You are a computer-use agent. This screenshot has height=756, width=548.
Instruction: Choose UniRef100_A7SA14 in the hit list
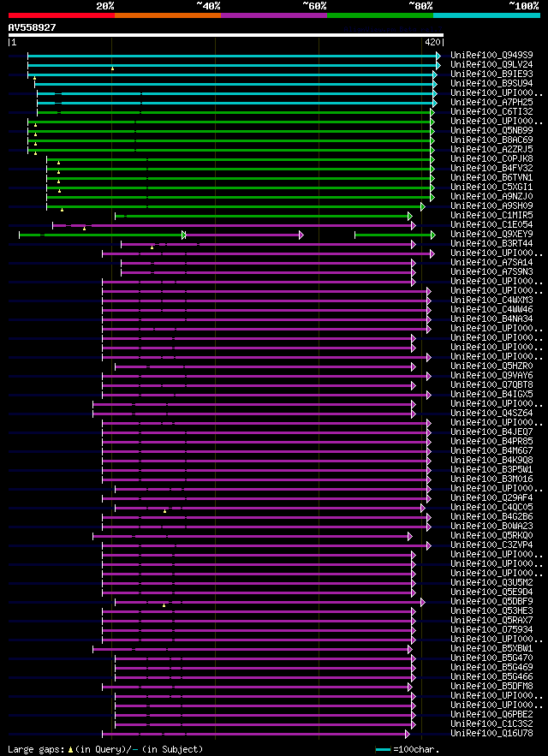491,262
